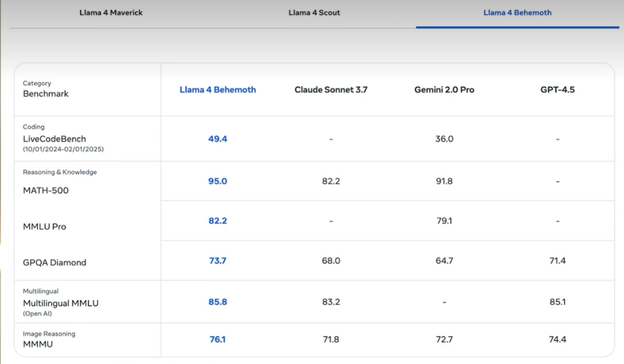
Task: Click Behemoth's 49.4 LiveCodeBench score
Action: click(x=218, y=139)
